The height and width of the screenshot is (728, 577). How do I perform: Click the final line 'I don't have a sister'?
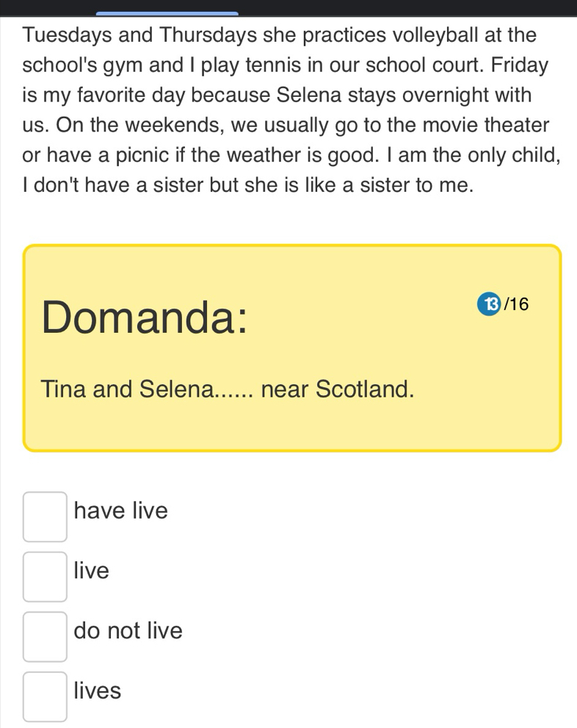point(248,185)
